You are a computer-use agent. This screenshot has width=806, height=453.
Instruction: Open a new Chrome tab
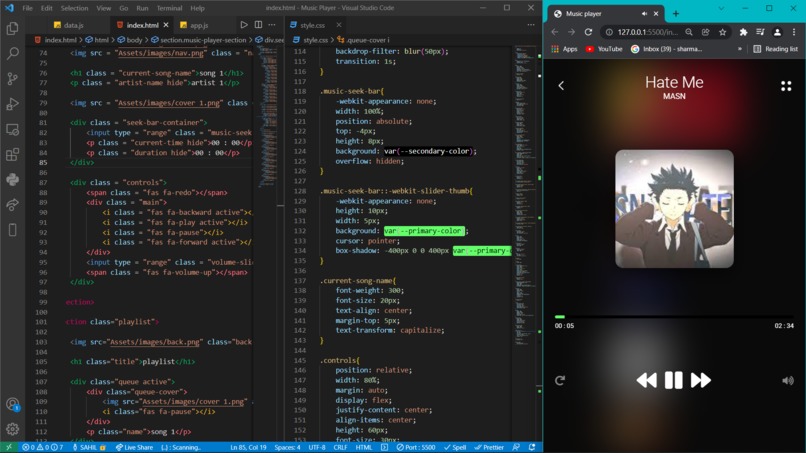coord(676,14)
